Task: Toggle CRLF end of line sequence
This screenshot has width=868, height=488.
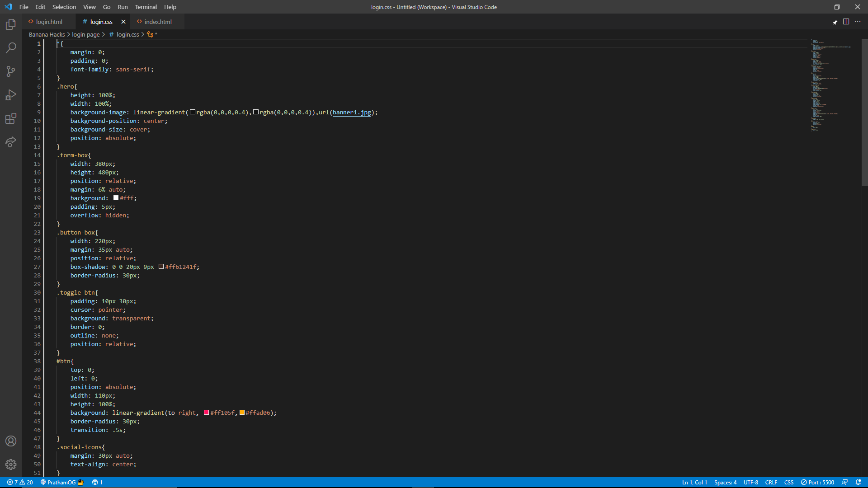Action: coord(771,482)
